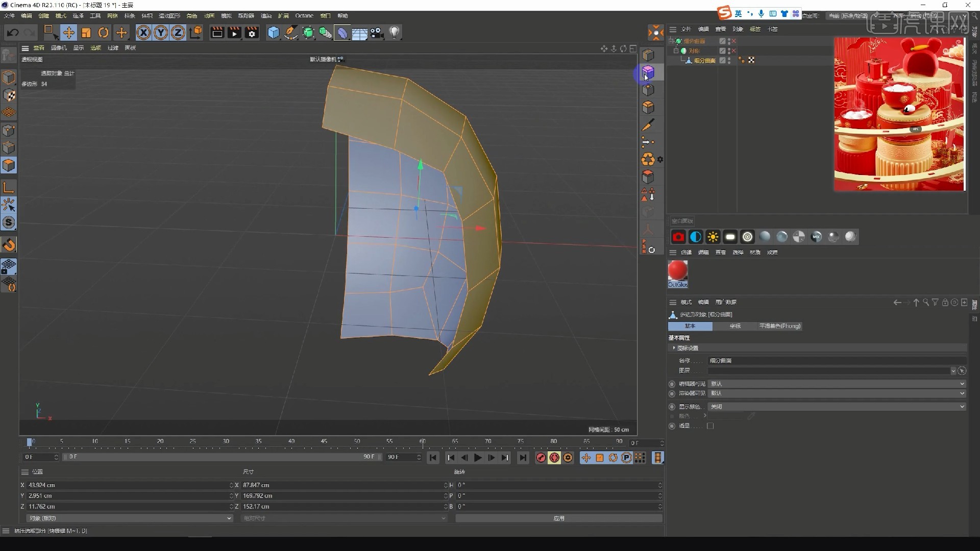Enable the Snap S icon
The width and height of the screenshot is (980, 551).
tap(9, 222)
